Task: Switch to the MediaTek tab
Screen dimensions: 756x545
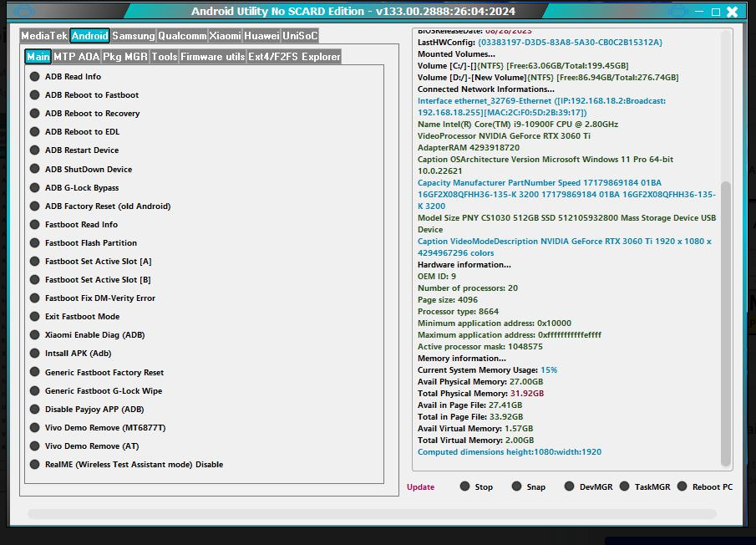Action: pyautogui.click(x=44, y=36)
